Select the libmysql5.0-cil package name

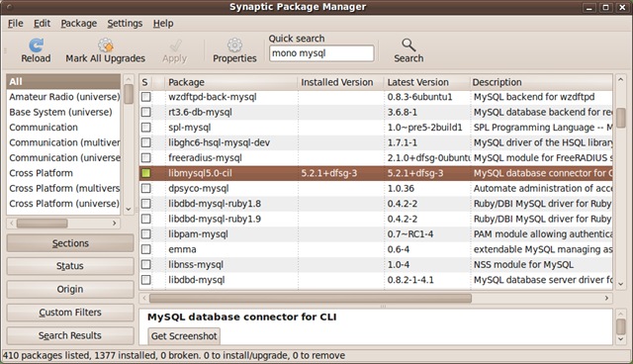pyautogui.click(x=200, y=173)
